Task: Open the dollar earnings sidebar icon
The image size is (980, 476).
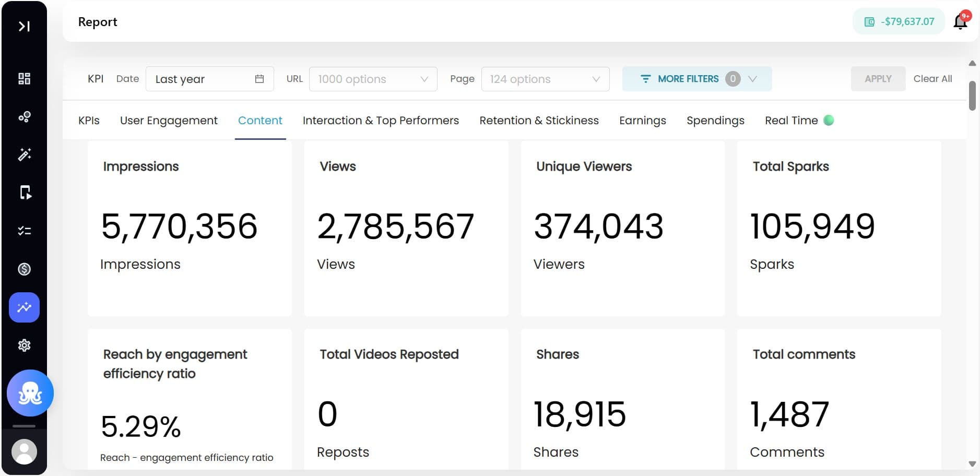Action: pyautogui.click(x=24, y=269)
